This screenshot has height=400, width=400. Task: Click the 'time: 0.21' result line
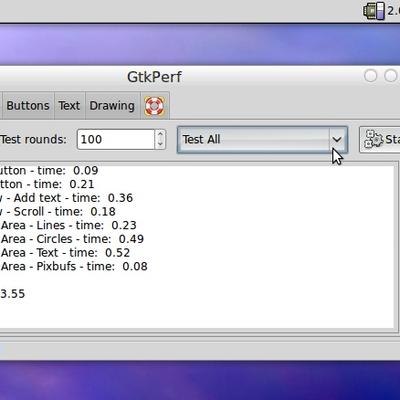click(x=47, y=184)
